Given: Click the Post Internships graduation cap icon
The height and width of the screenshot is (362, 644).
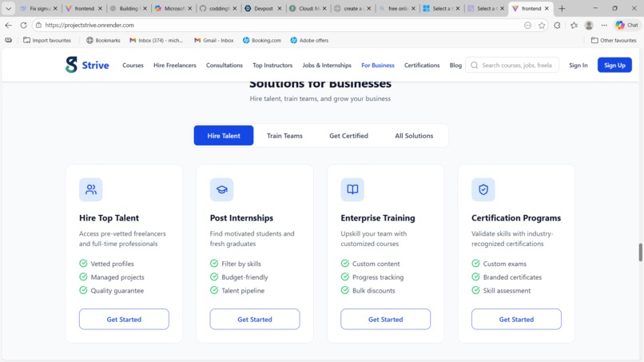Looking at the screenshot, I should [222, 189].
